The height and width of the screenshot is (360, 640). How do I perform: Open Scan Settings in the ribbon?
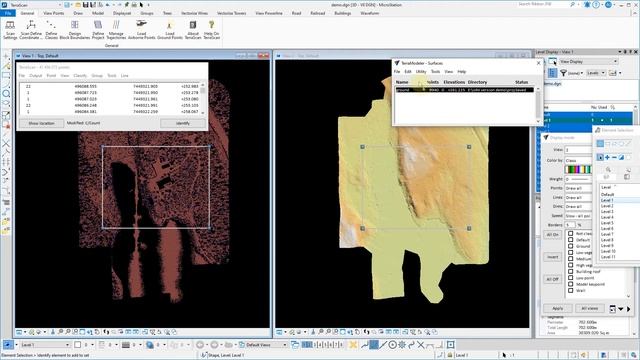coord(10,30)
